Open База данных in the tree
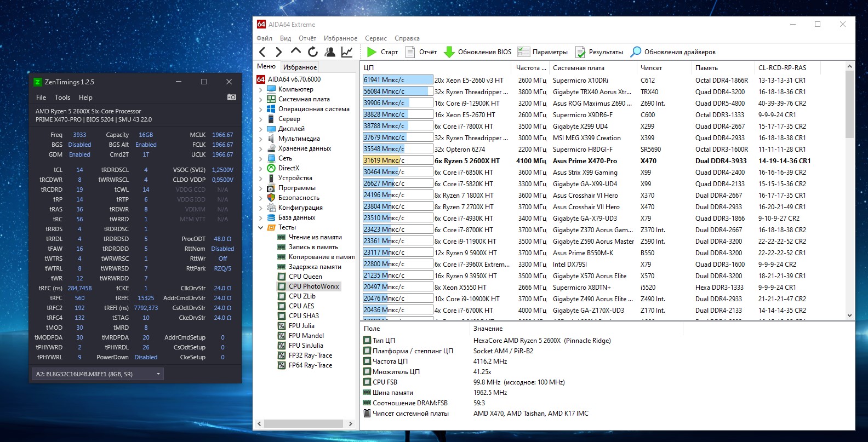Screen dimensions: 868x442 pos(297,217)
